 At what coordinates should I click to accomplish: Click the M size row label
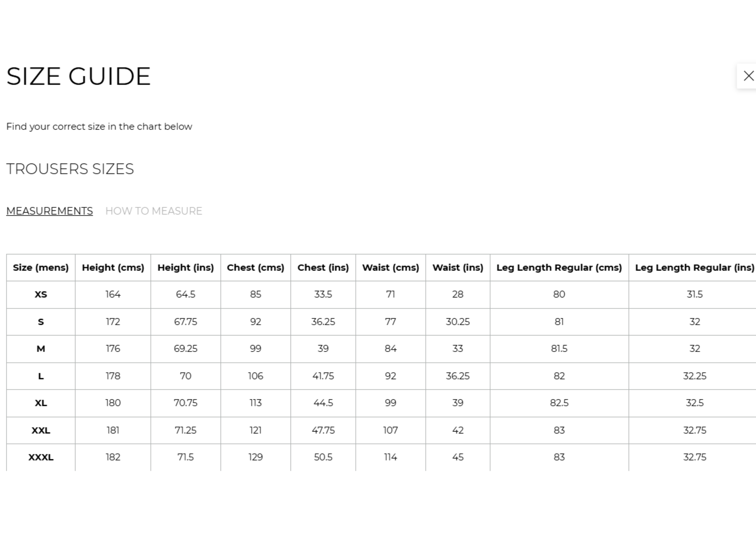41,349
